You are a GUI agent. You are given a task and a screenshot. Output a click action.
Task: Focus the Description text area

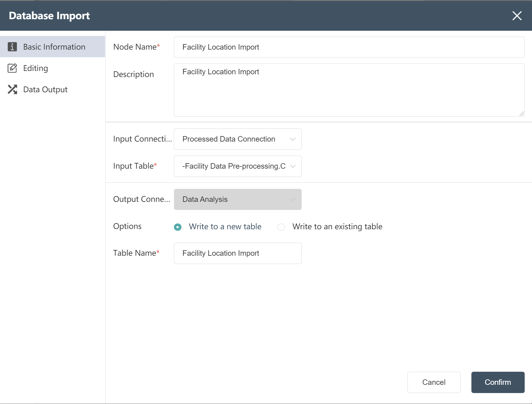349,91
